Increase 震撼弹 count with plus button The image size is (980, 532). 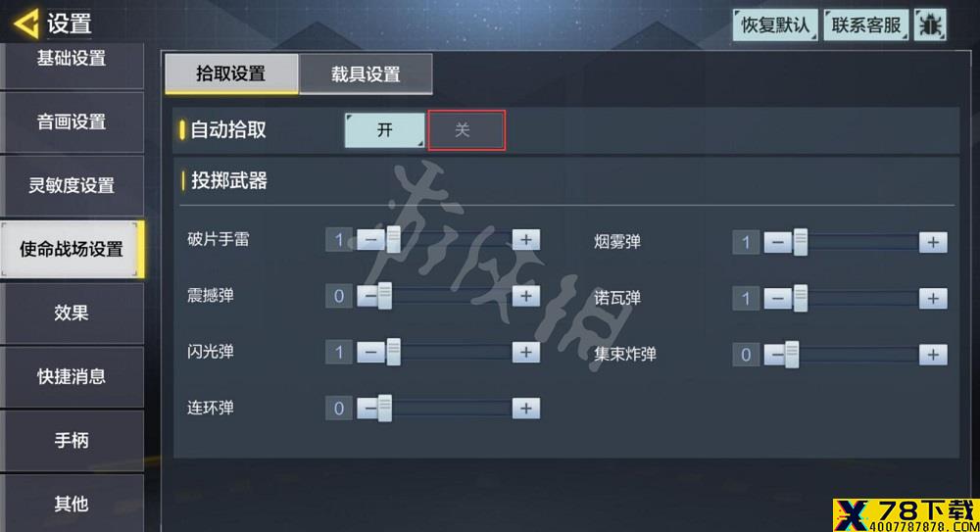click(x=525, y=296)
